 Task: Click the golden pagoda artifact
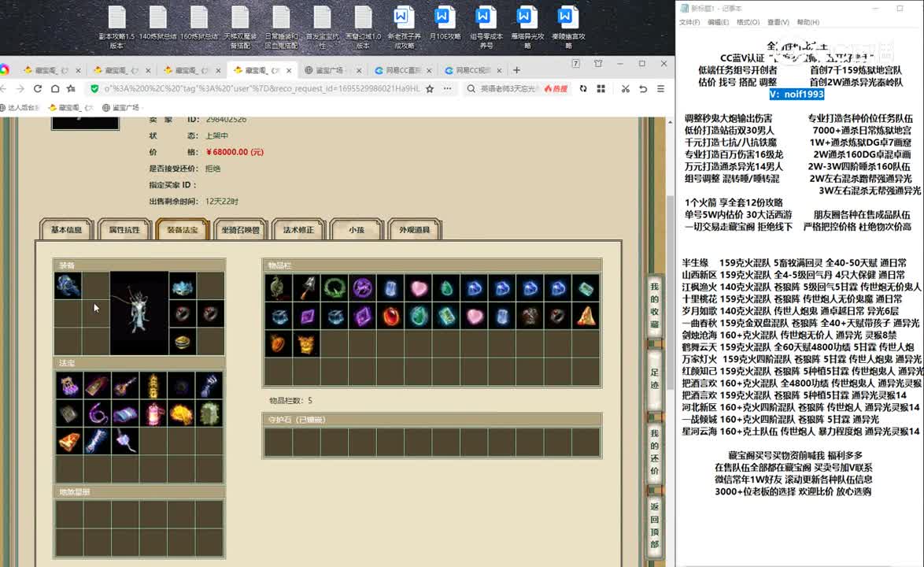(153, 385)
